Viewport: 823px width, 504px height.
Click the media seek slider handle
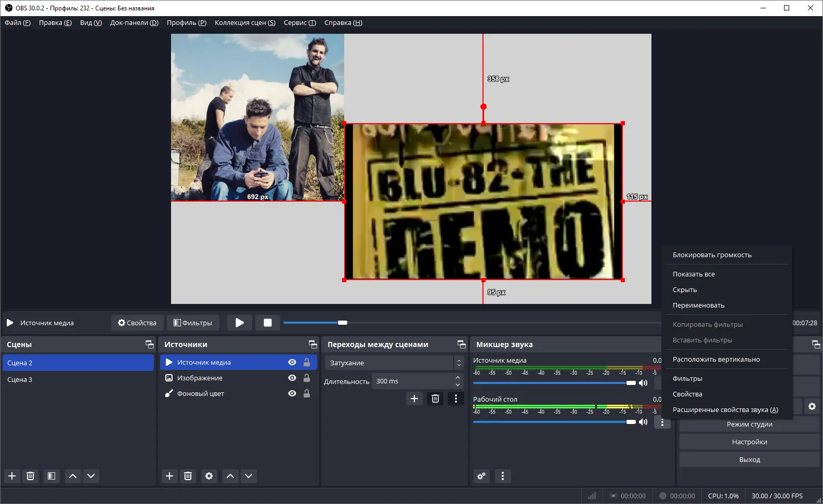pos(343,323)
